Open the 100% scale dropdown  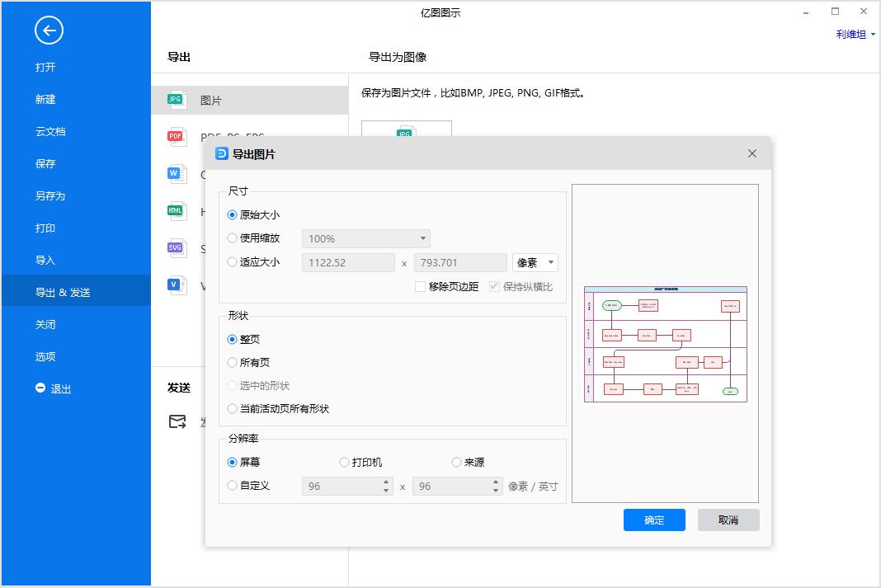tap(423, 238)
